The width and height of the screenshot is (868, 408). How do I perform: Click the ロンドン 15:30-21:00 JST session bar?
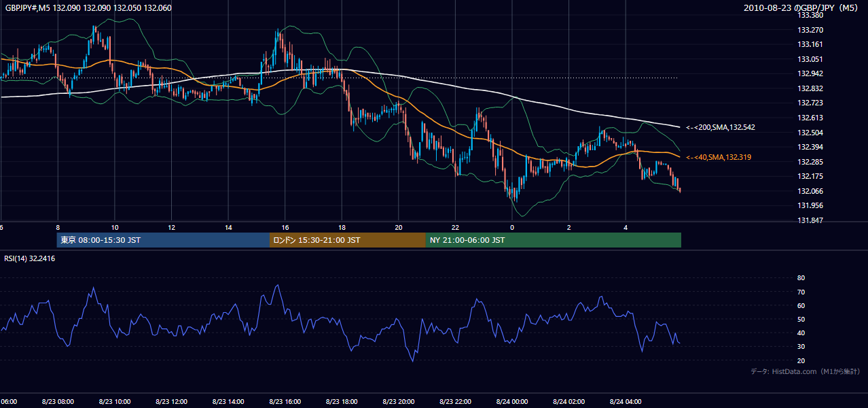tap(348, 240)
